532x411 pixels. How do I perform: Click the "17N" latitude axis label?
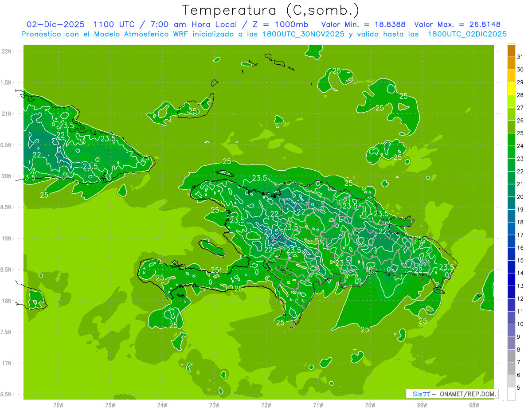point(7,363)
